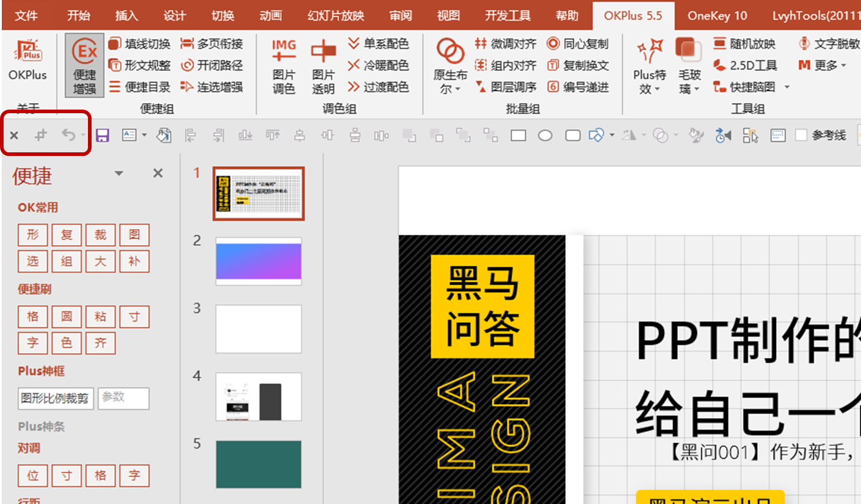Viewport: 861px width, 504px height.
Task: Click the 色 button under 便捷刷
Action: click(66, 343)
